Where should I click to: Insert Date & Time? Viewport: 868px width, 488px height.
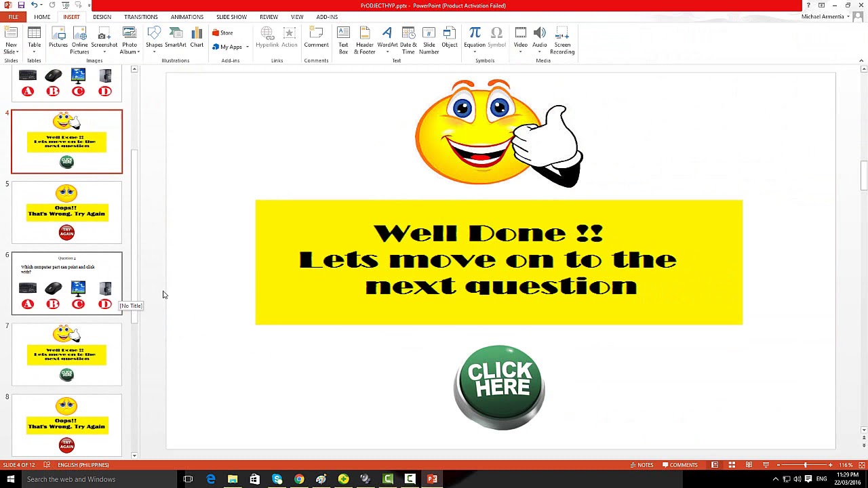tap(408, 41)
